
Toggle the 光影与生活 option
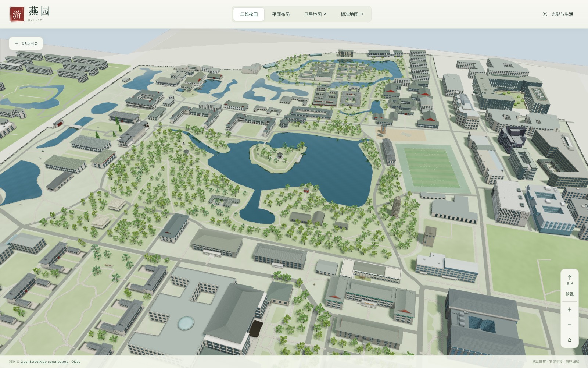coord(558,14)
